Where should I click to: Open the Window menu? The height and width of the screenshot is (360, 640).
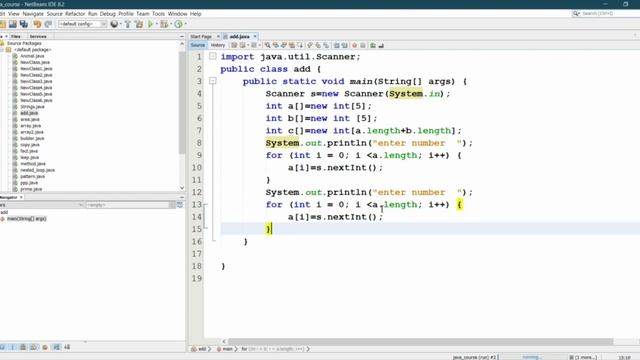(x=177, y=13)
